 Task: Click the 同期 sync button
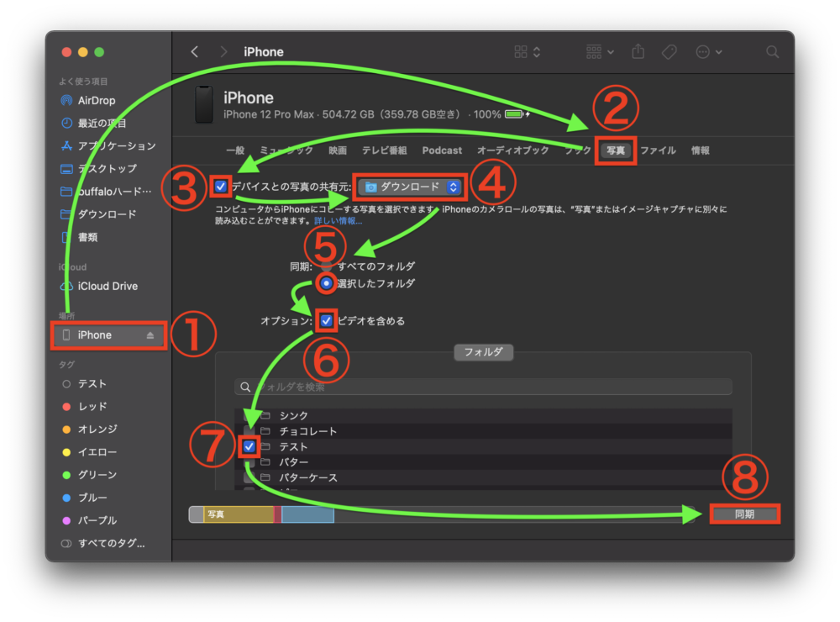[x=744, y=514]
